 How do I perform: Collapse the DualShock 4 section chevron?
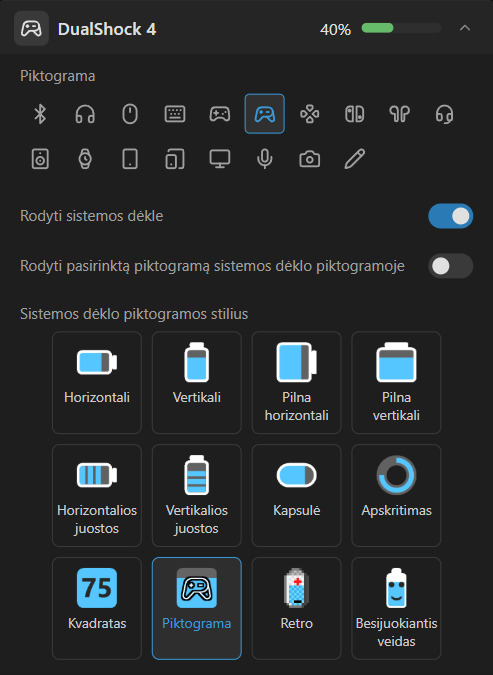[465, 28]
